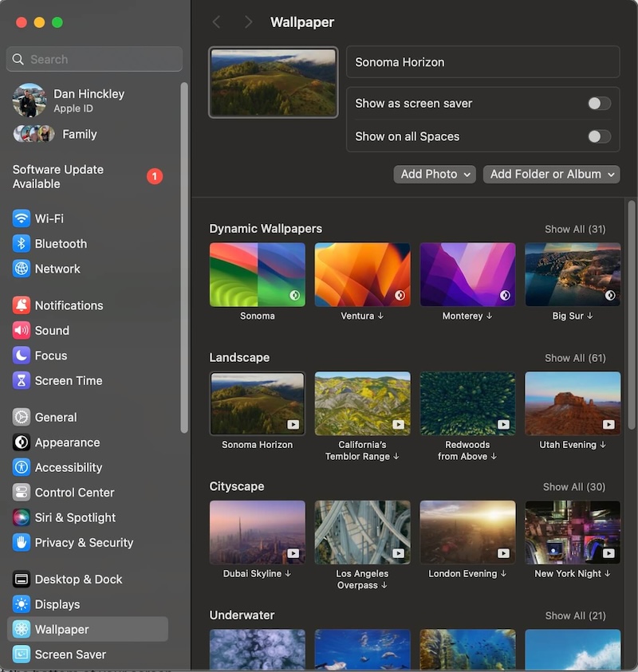Click the Screen Saver icon

[21, 654]
